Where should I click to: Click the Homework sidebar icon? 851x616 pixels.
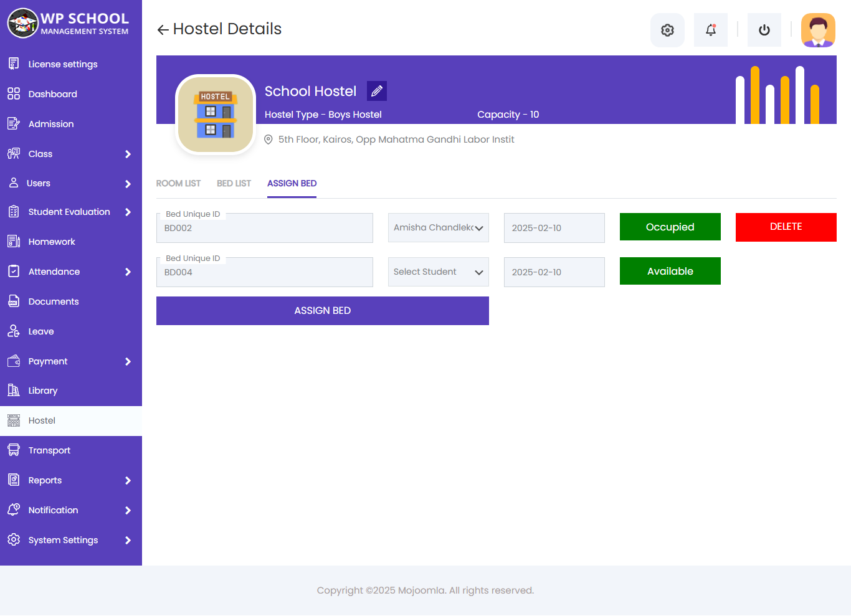(x=14, y=241)
